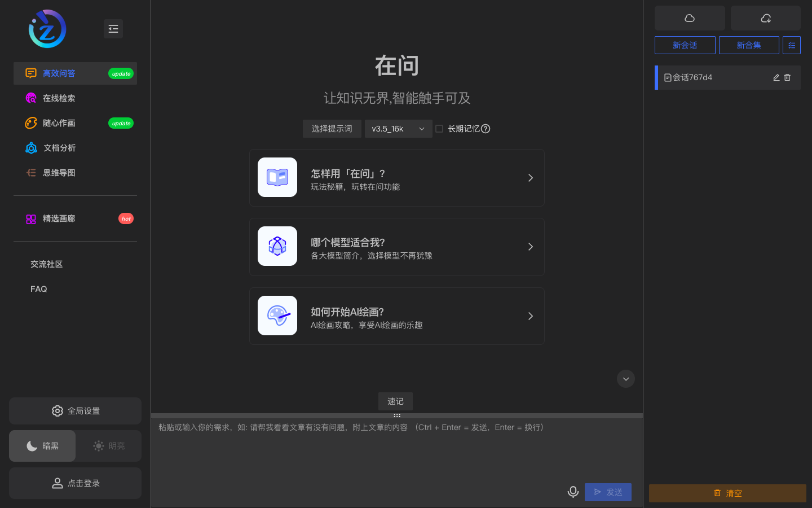Browse the 精选画廊 featured gallery
Image resolution: width=812 pixels, height=508 pixels.
[59, 218]
